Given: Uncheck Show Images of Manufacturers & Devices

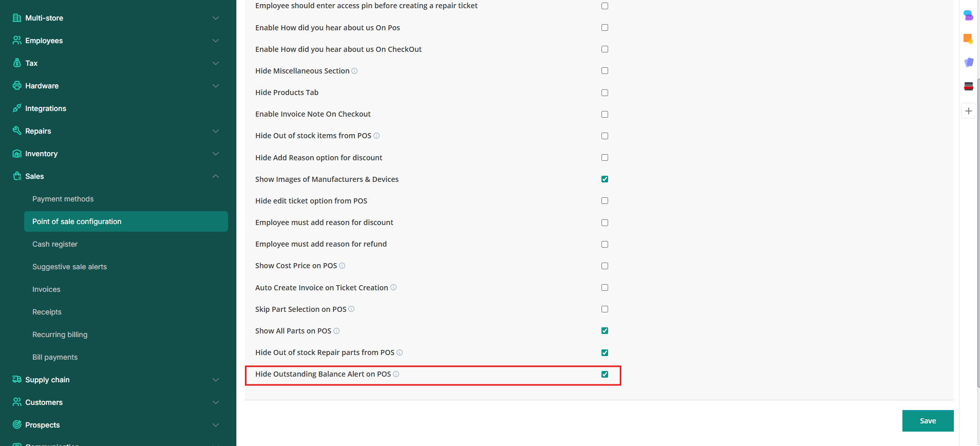Looking at the screenshot, I should 605,179.
